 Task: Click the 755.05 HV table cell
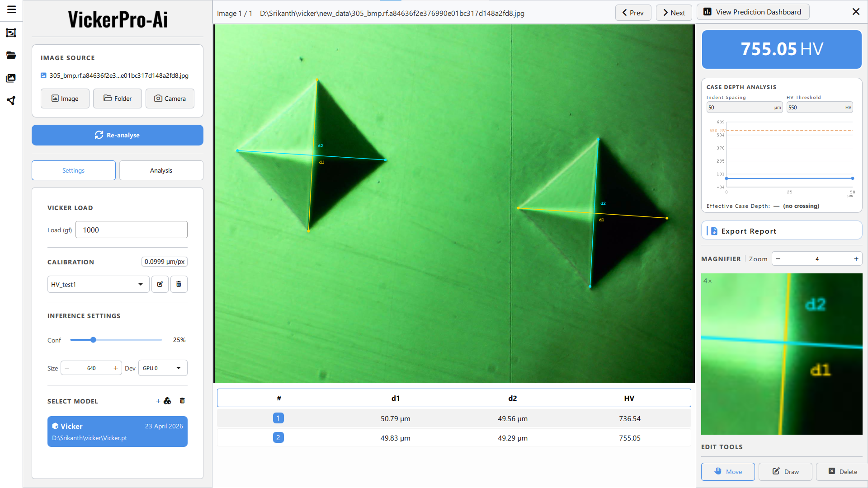coord(629,438)
